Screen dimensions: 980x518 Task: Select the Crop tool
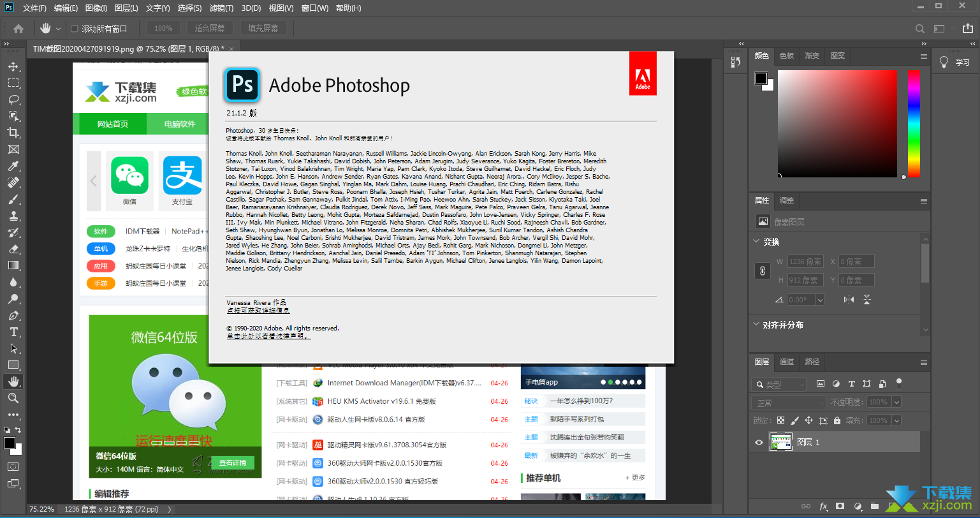pos(13,133)
